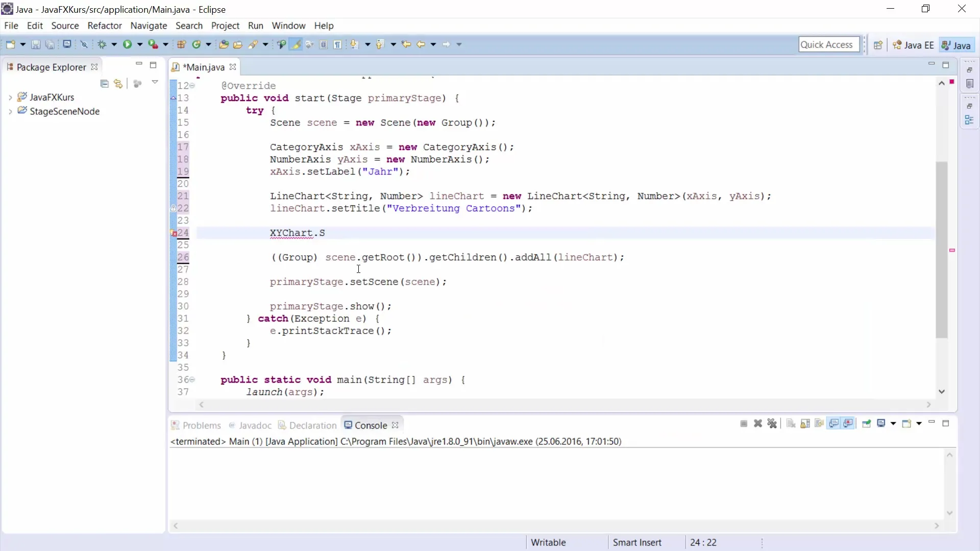
Task: Click the Pin Console icon
Action: pyautogui.click(x=866, y=423)
